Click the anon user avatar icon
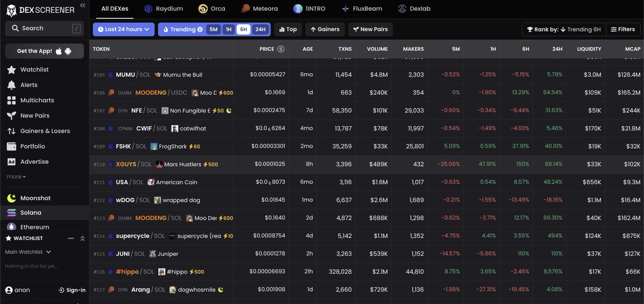The image size is (644, 304). click(x=9, y=290)
